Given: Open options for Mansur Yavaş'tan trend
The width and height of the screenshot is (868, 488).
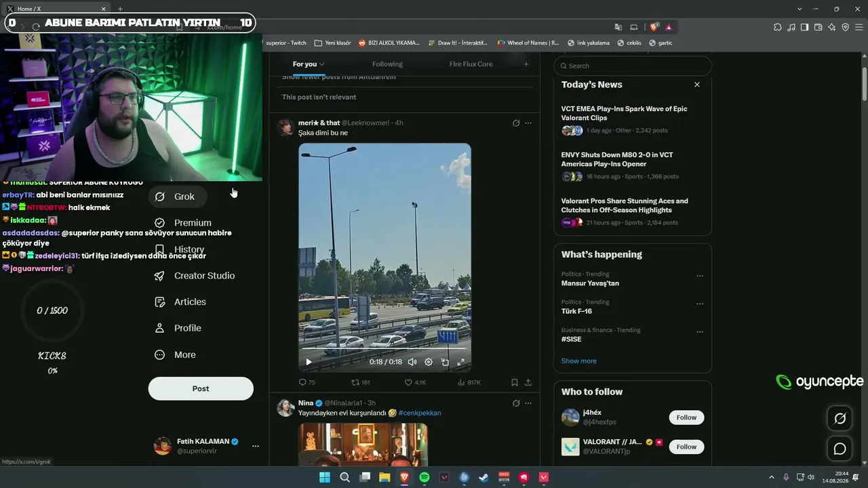Looking at the screenshot, I should coord(700,276).
